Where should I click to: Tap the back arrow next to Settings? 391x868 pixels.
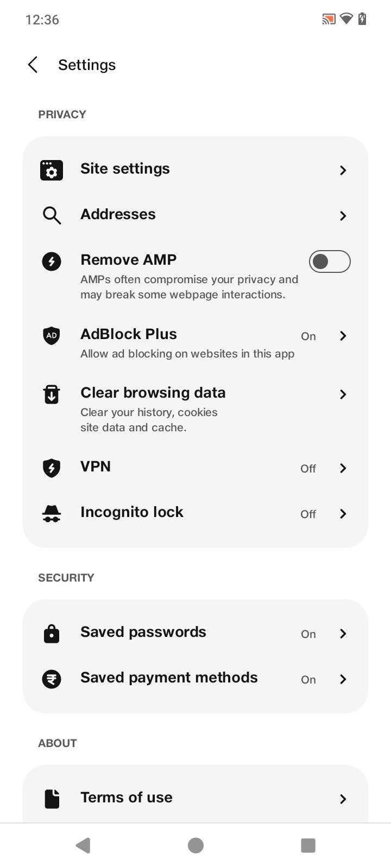tap(33, 65)
